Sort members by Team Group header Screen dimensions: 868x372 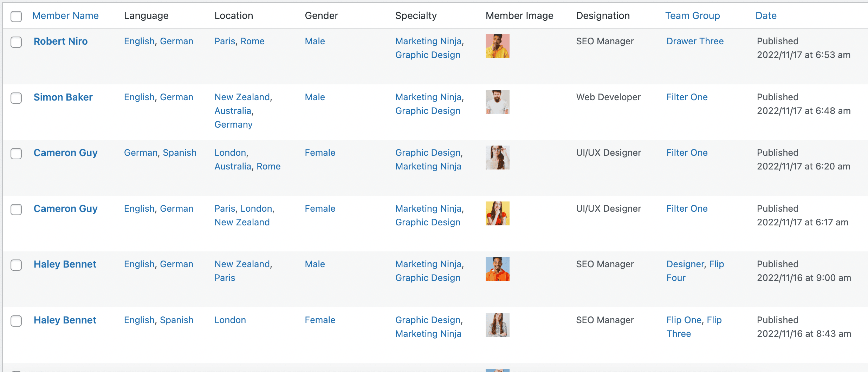(692, 16)
